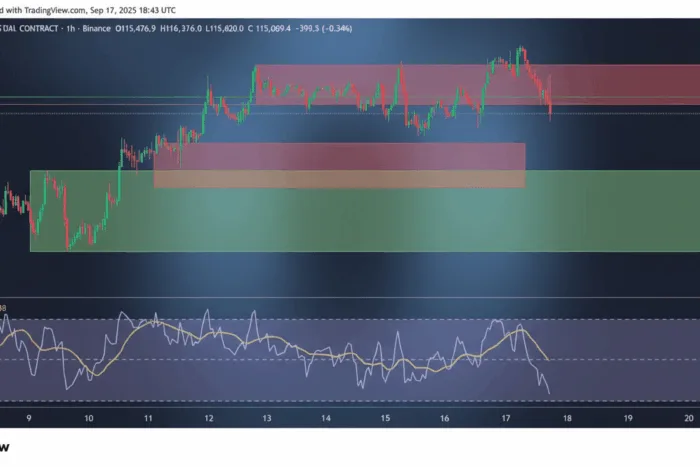
Task: Click the 1h interval label in header
Action: pos(71,29)
